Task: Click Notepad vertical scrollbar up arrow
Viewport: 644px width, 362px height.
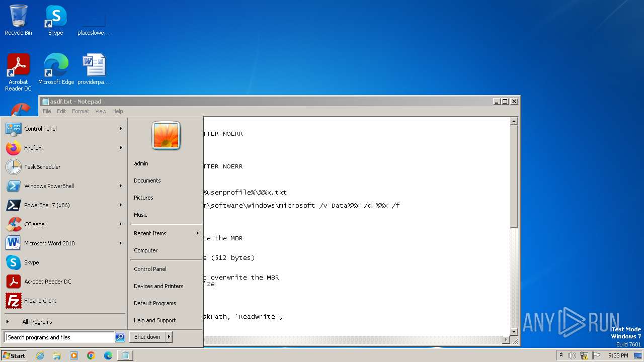Action: (514, 121)
